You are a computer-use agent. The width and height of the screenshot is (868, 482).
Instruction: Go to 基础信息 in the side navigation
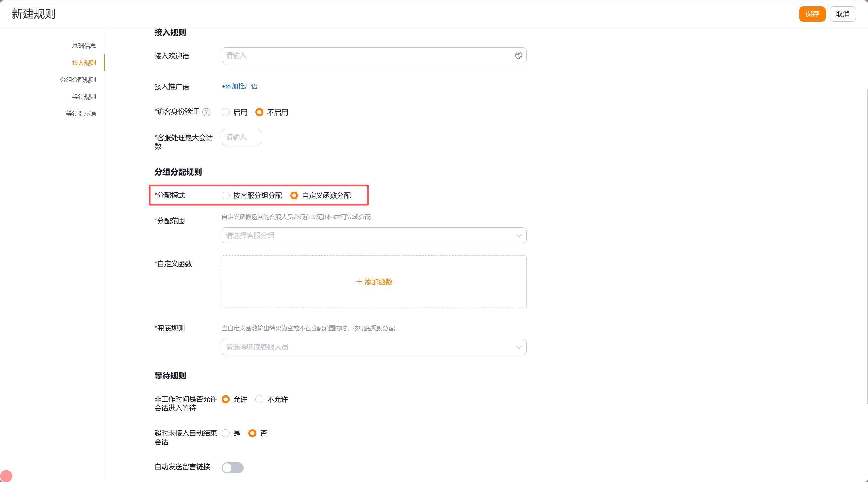(84, 46)
